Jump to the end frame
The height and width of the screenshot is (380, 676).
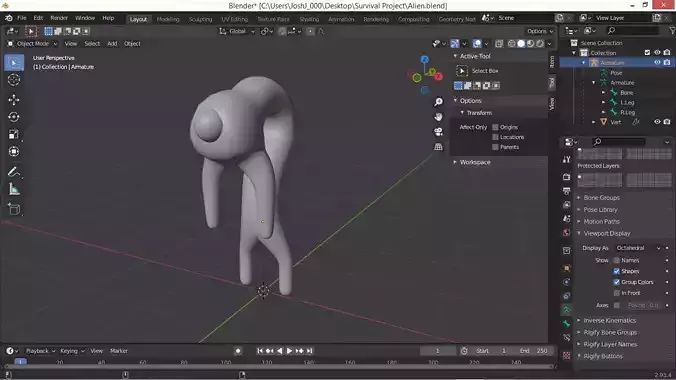pyautogui.click(x=310, y=351)
